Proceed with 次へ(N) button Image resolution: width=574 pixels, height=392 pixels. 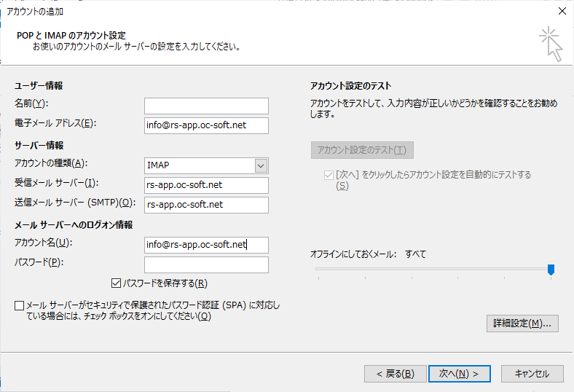tap(460, 374)
